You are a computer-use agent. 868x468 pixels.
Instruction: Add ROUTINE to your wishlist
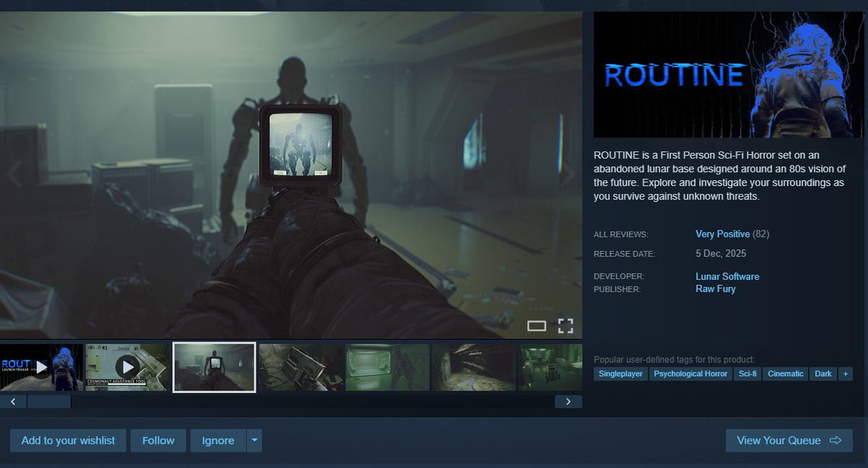[68, 441]
